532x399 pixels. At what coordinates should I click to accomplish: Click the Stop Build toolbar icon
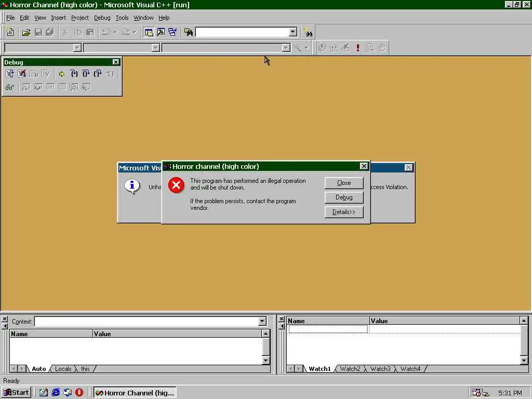tap(346, 47)
